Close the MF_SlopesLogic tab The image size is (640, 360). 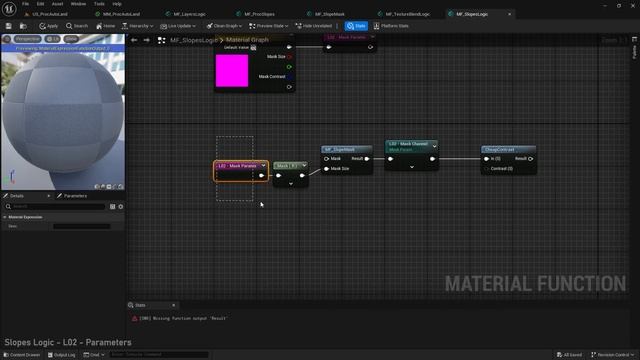pos(509,14)
